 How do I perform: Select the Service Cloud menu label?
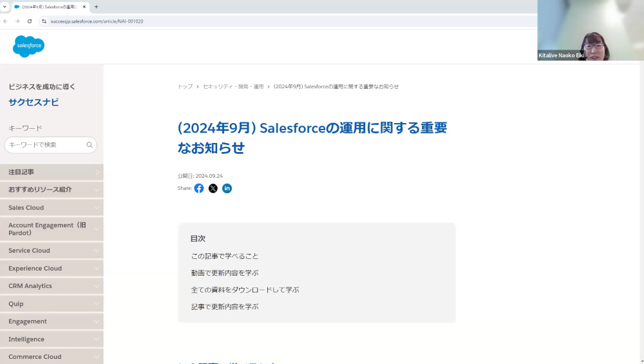tap(29, 251)
